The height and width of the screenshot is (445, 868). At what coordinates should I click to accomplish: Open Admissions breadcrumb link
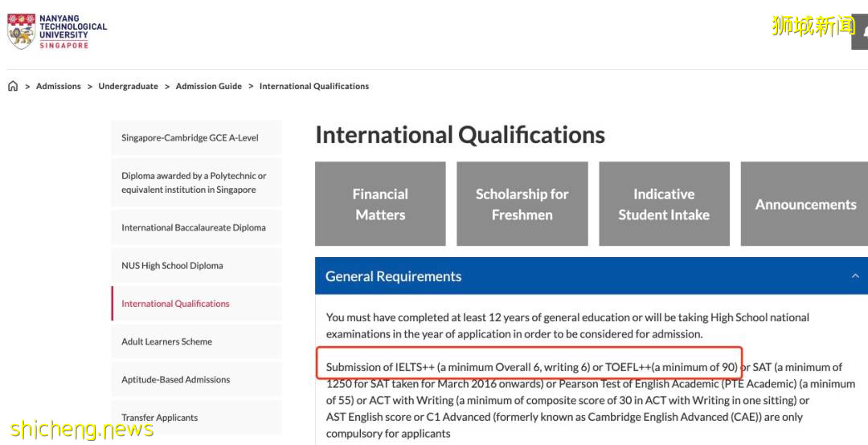click(59, 86)
